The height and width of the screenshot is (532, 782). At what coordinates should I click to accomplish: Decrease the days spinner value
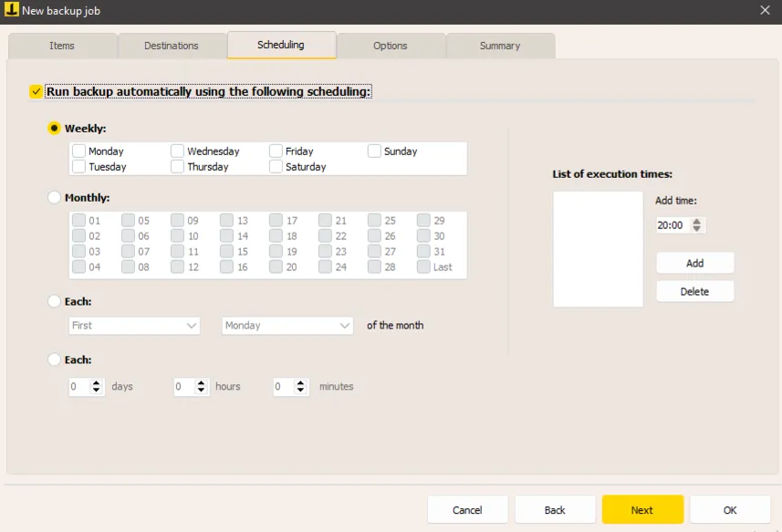point(96,391)
